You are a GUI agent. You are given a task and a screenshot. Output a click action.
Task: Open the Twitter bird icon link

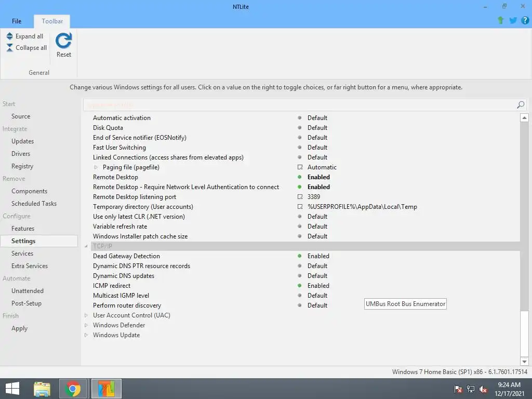tap(513, 20)
